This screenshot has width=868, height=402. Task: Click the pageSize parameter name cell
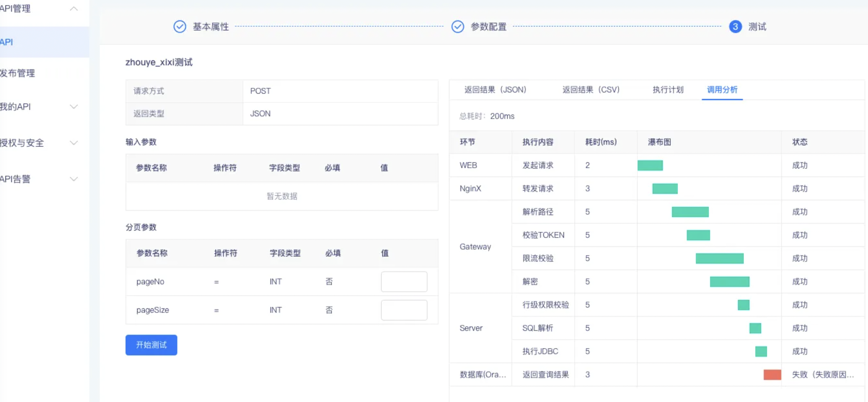pos(153,310)
